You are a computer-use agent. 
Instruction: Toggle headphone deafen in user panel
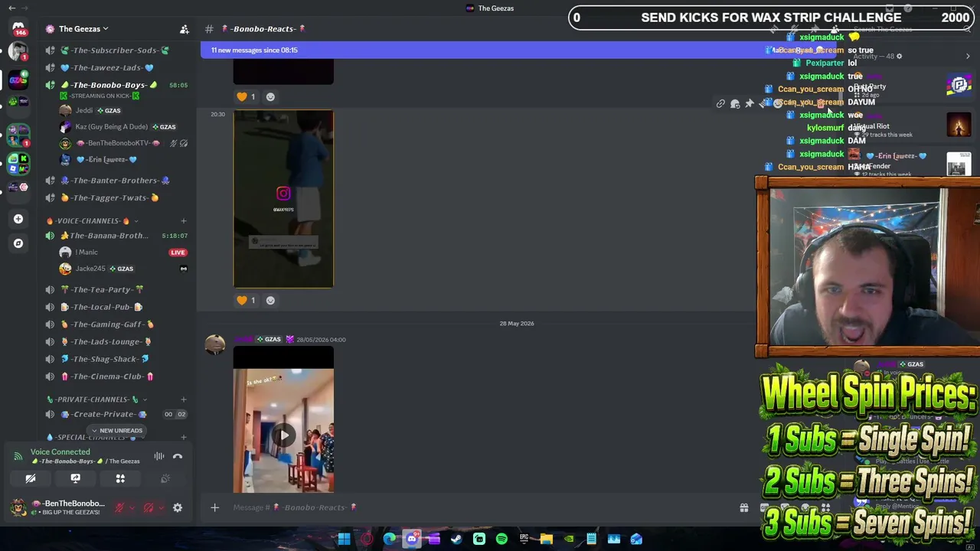tap(149, 507)
